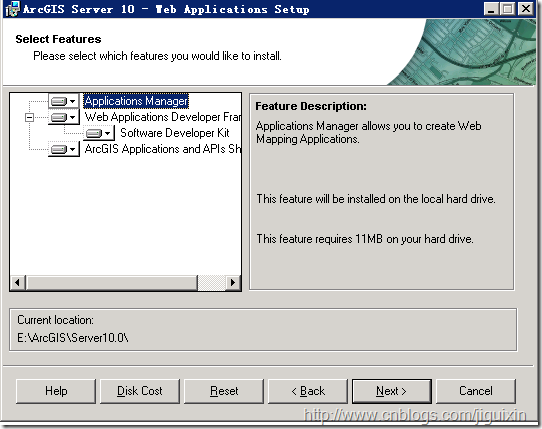Screen dimensions: 542x429
Task: Select Applications Manager feature
Action: [136, 101]
